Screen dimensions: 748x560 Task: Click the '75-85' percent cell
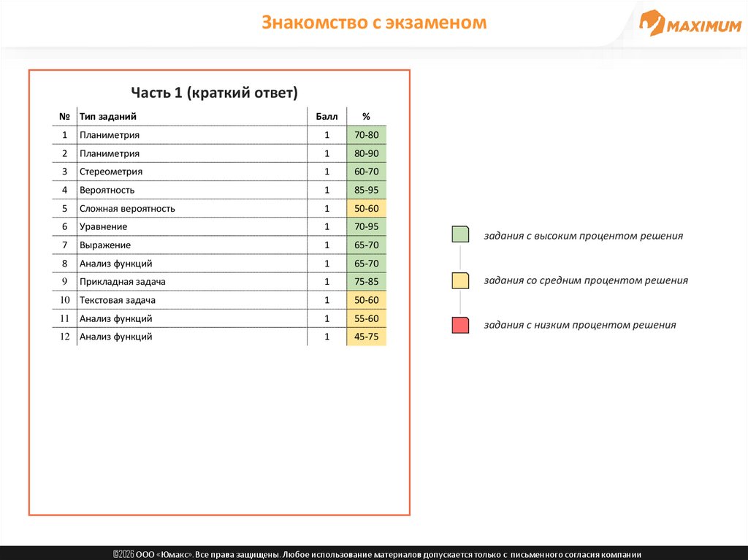pos(367,281)
